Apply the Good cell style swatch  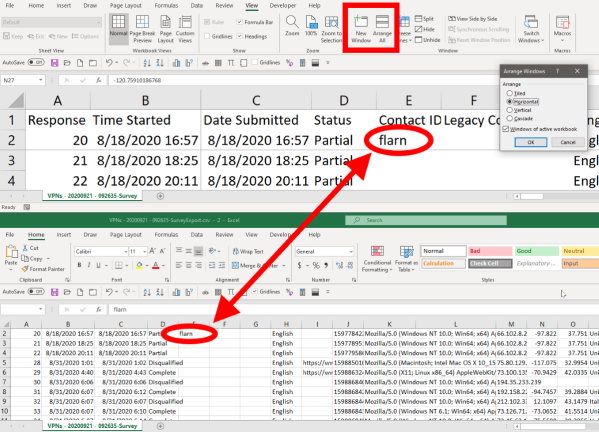[x=537, y=251]
